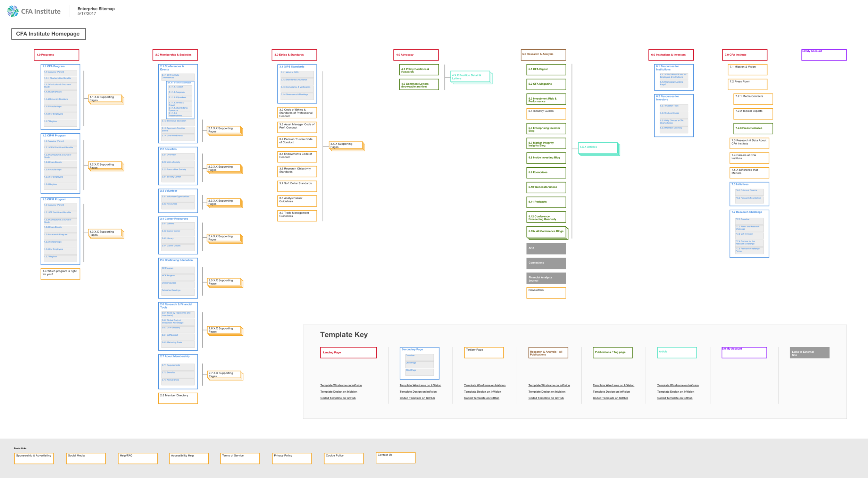Click the 3.1 GIPS Standards heading
Screen dimensions: 868x478
[292, 67]
